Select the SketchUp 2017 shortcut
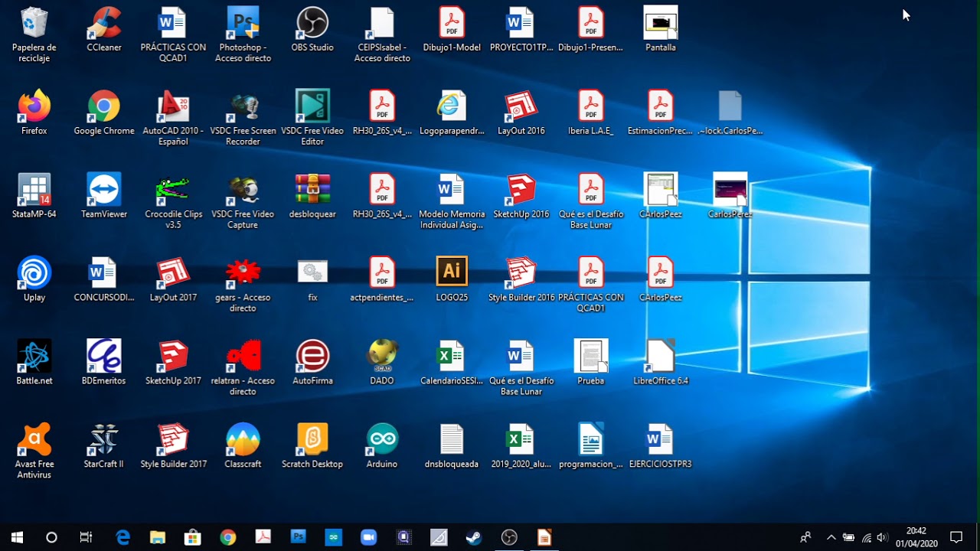The height and width of the screenshot is (551, 980). pos(173,357)
